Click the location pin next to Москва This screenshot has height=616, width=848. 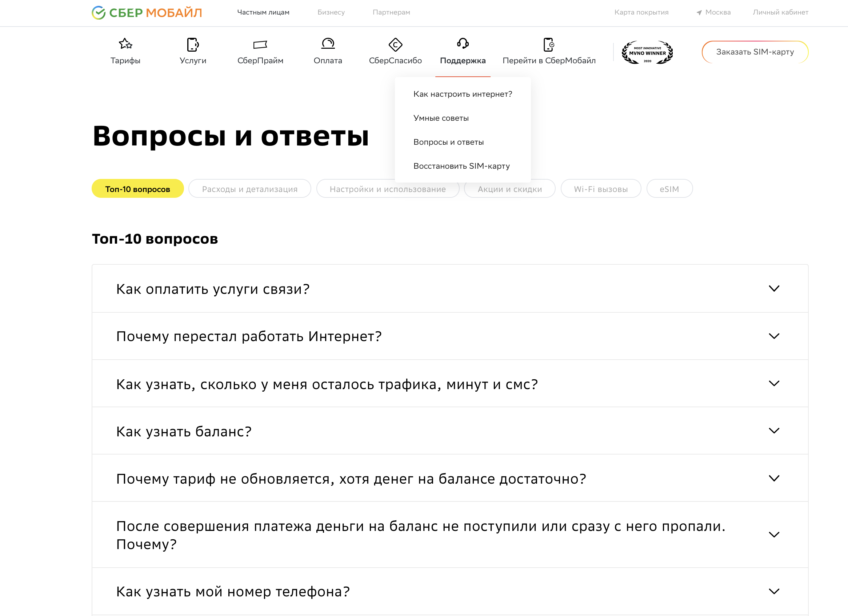click(x=699, y=12)
